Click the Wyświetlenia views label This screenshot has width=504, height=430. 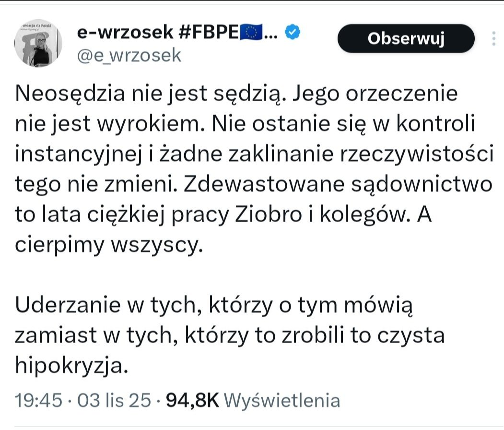point(282,400)
